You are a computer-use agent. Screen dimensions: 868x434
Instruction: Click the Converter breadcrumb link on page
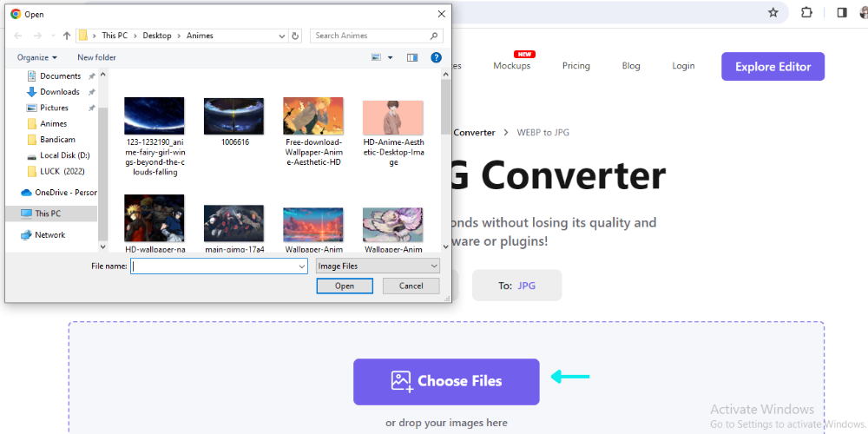tap(474, 133)
